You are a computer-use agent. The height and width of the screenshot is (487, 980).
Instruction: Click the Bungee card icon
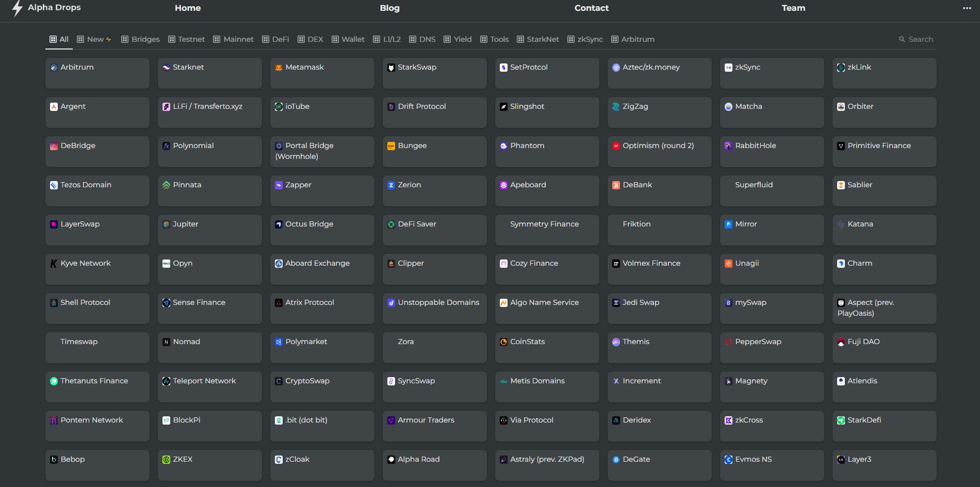pos(391,146)
